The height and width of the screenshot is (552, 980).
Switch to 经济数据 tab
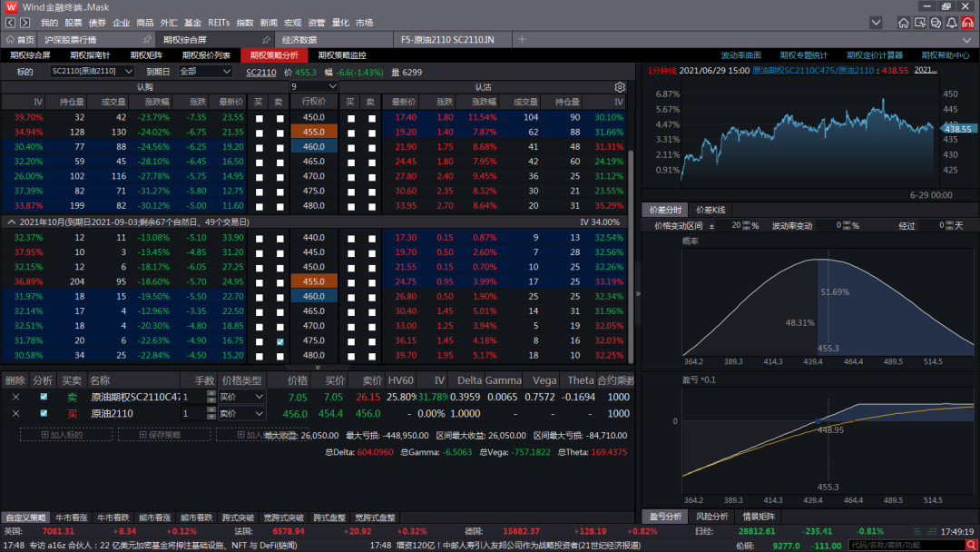(299, 39)
